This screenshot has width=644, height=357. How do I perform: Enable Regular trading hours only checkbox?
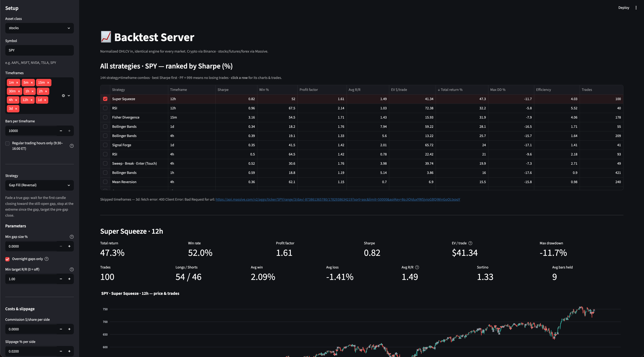tap(8, 143)
